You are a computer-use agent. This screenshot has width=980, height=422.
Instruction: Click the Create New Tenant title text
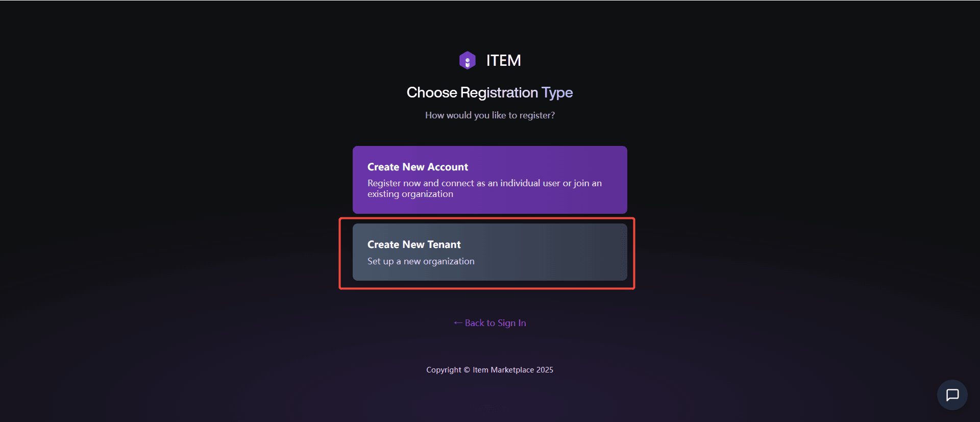pos(414,244)
